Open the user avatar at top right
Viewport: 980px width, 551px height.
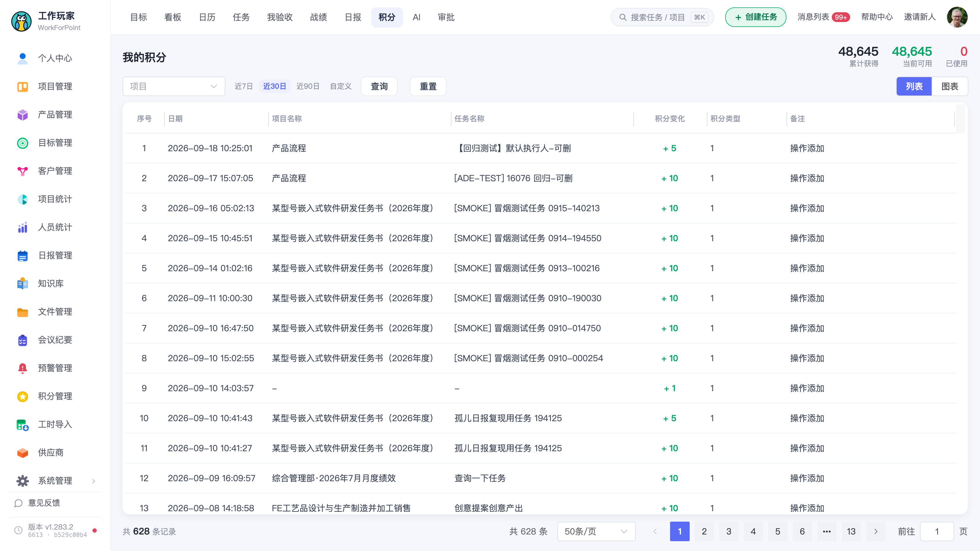pyautogui.click(x=957, y=17)
